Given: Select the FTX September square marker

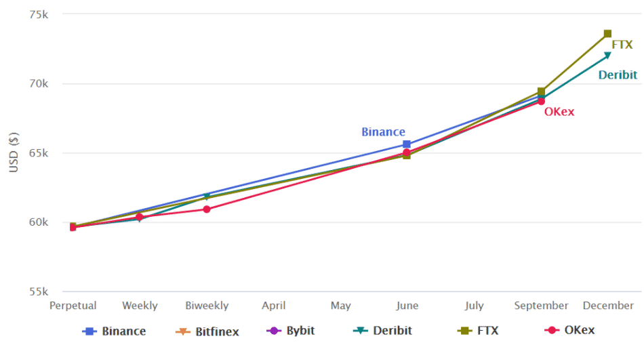Looking at the screenshot, I should click(x=541, y=91).
